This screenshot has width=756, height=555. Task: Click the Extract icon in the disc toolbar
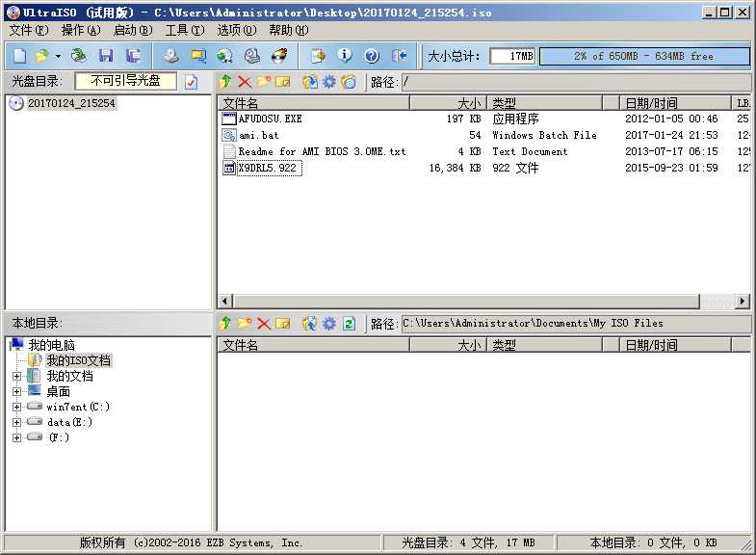[309, 82]
